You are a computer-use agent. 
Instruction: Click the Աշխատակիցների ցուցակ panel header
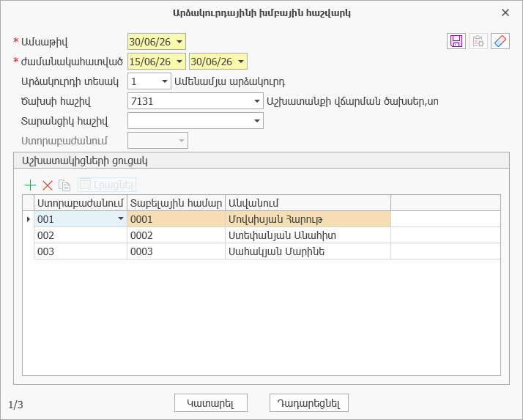(261, 161)
